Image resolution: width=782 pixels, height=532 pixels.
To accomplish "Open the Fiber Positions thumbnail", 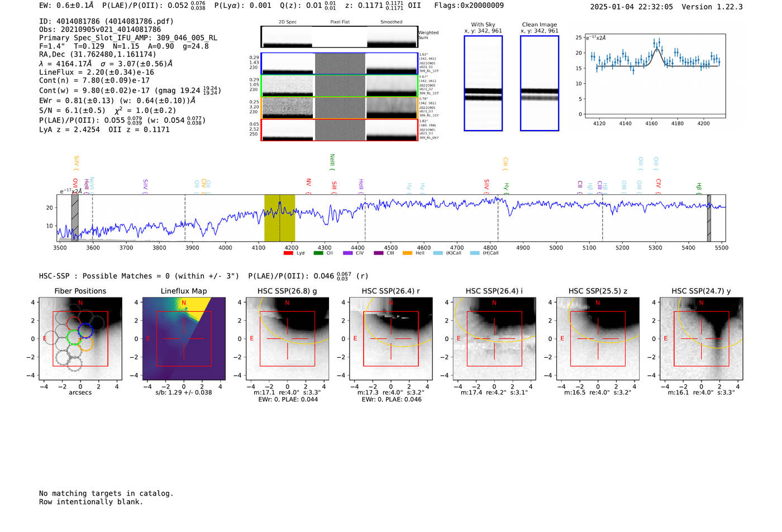I will [x=80, y=338].
